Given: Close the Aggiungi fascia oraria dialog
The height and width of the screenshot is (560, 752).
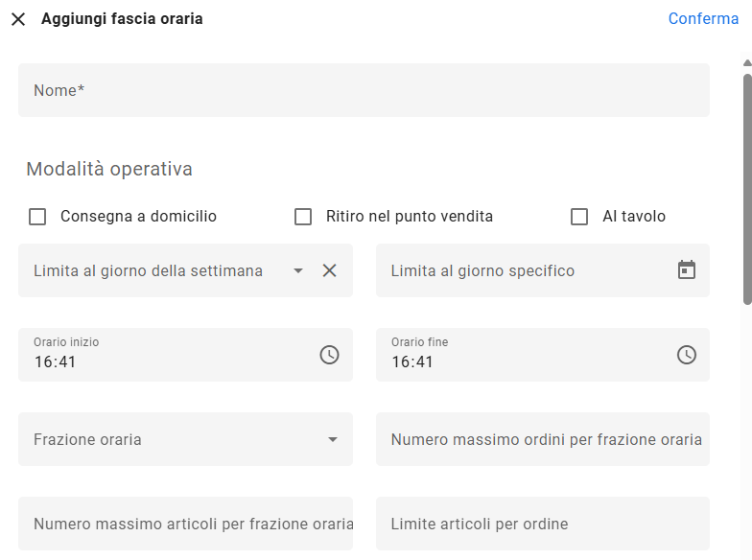Looking at the screenshot, I should tap(18, 19).
